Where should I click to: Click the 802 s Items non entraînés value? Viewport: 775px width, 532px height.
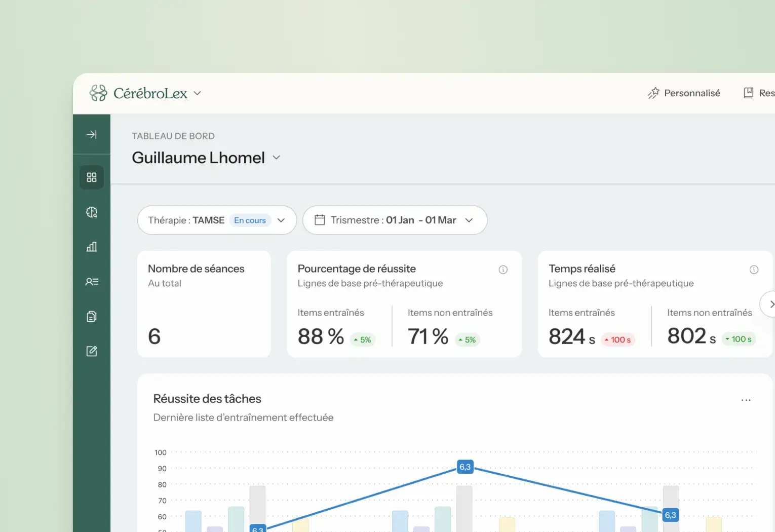point(691,335)
